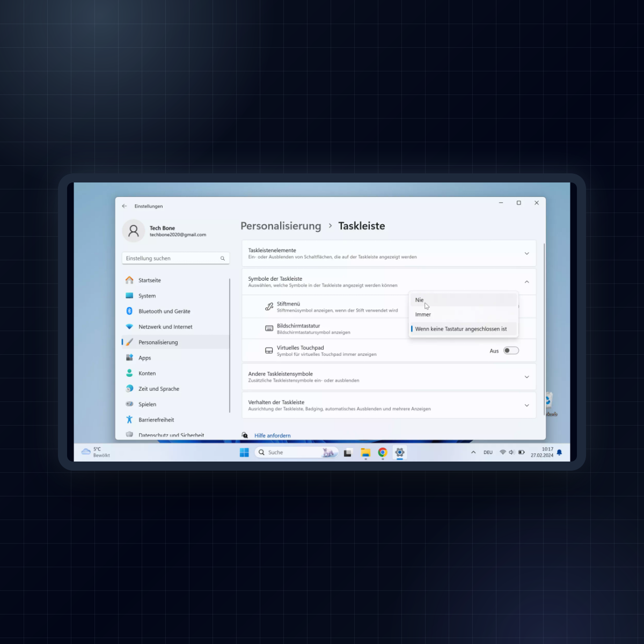Choose Immer in the dropdown list
This screenshot has height=644, width=644.
(x=463, y=314)
